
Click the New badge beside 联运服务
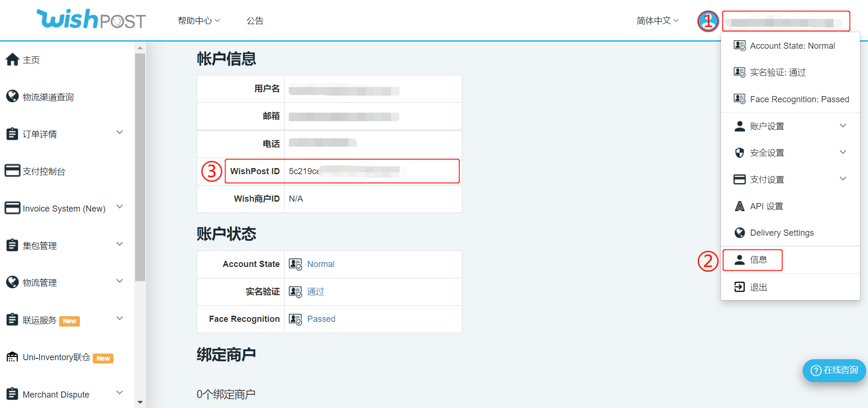point(69,321)
